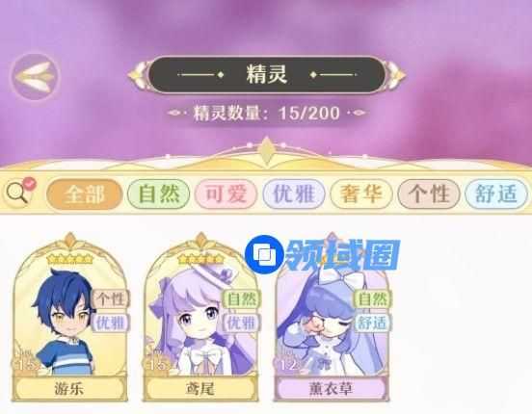Open the magnifier search filter icon

[x=21, y=192]
